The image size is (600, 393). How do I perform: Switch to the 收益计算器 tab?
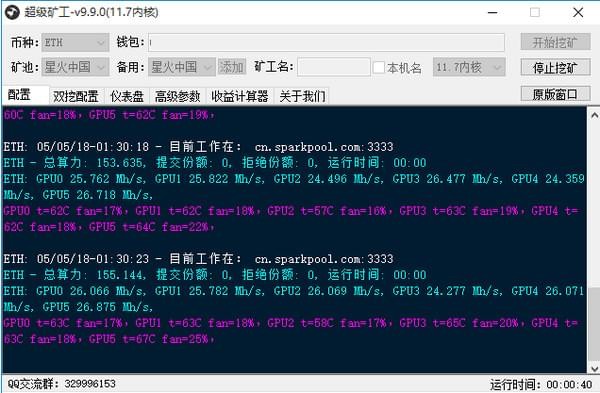coord(240,96)
